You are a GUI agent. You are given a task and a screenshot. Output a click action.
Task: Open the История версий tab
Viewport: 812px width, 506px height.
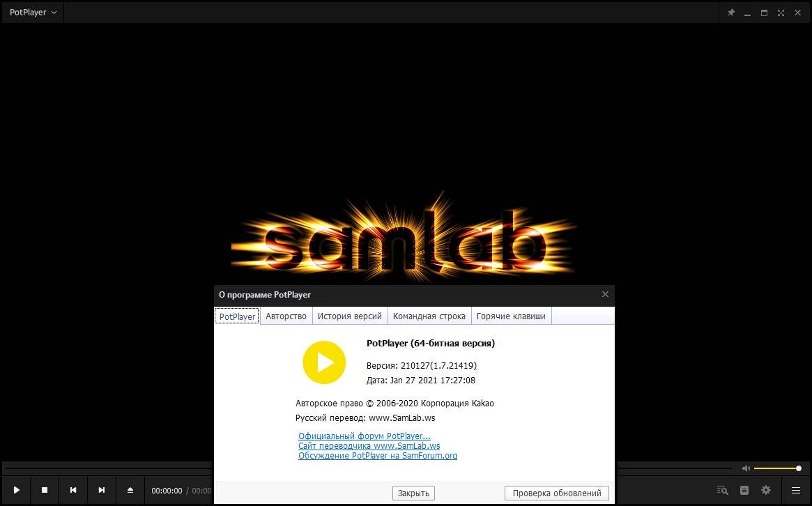click(350, 316)
